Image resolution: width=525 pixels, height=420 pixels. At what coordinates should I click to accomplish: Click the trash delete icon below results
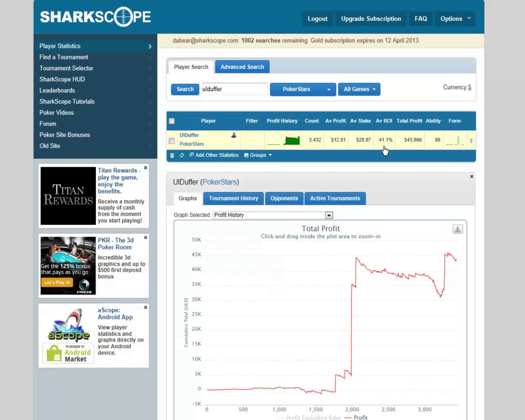pyautogui.click(x=172, y=155)
